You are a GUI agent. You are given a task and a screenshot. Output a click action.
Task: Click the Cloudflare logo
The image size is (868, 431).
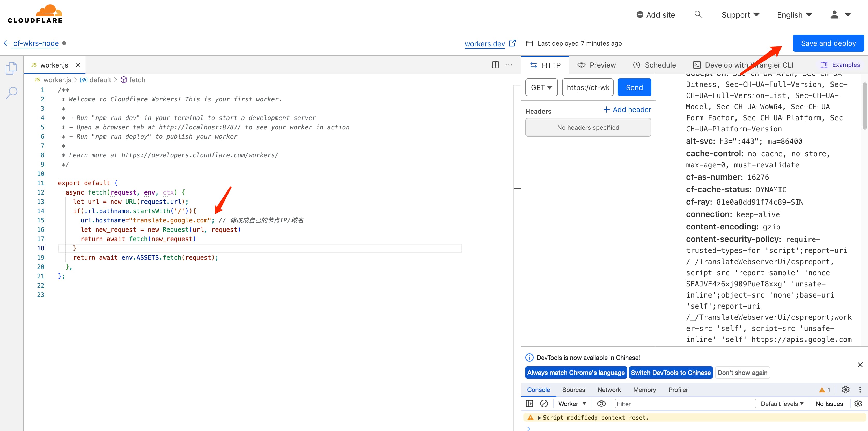(x=35, y=14)
